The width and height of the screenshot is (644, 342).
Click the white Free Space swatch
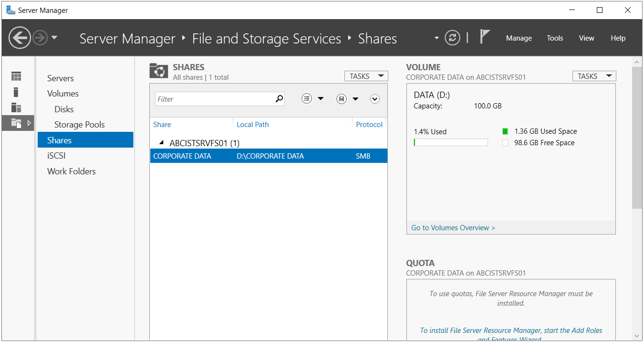[x=506, y=143]
